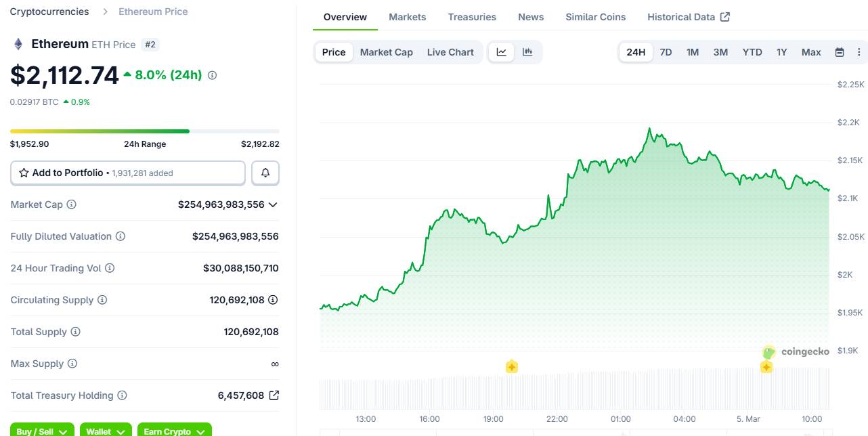
Task: Switch to the Live Chart view
Action: [450, 51]
